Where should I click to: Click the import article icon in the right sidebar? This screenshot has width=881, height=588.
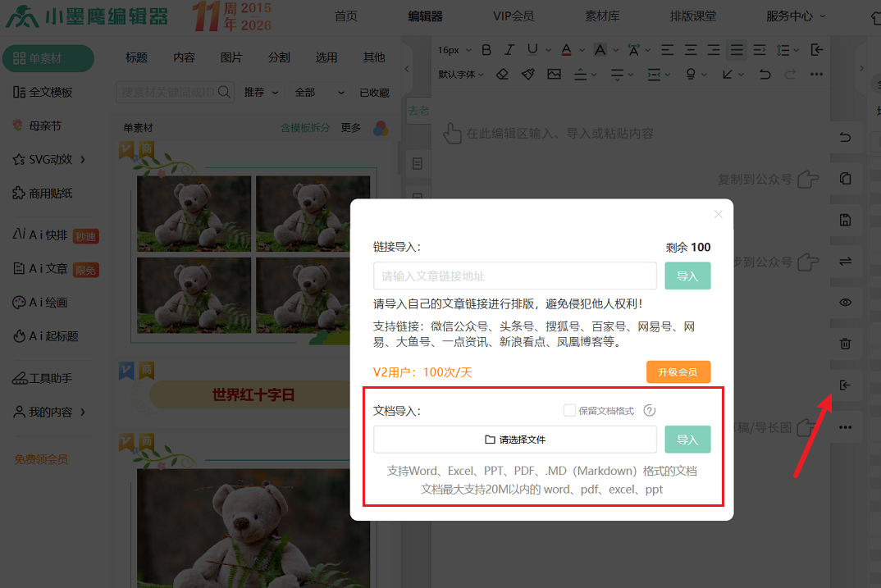point(846,385)
